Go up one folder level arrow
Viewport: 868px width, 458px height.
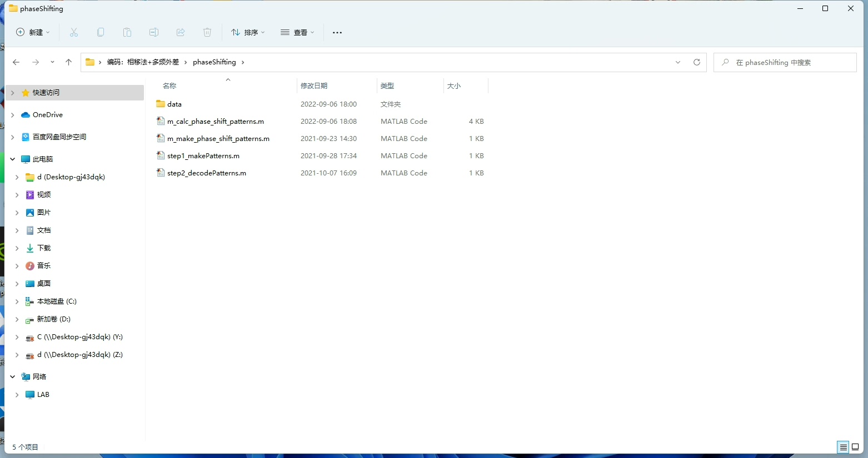point(68,62)
